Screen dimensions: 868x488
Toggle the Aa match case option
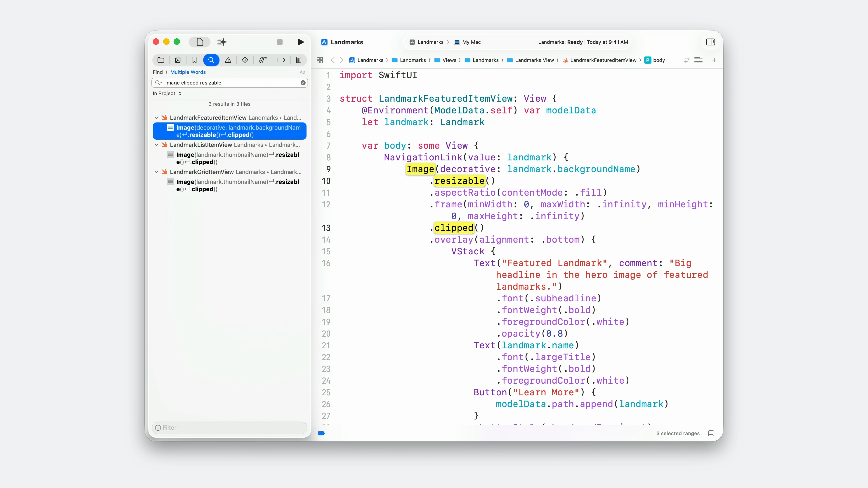point(302,72)
